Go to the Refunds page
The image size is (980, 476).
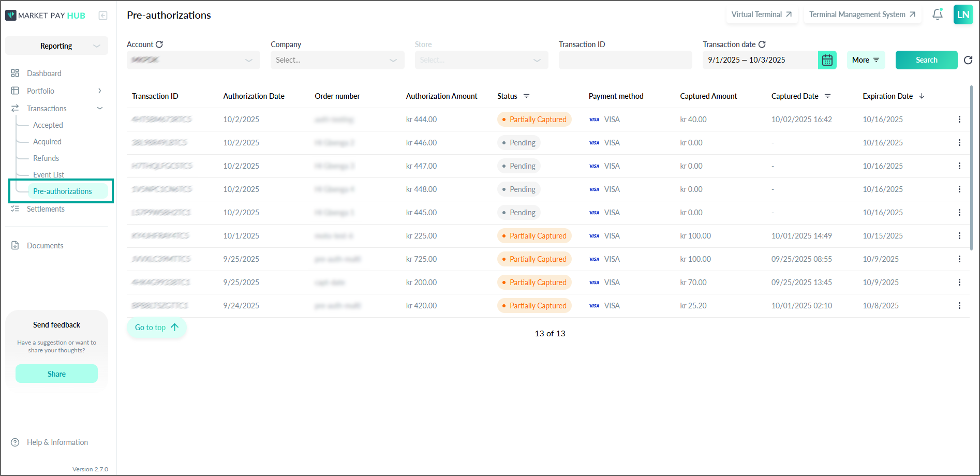(x=46, y=158)
